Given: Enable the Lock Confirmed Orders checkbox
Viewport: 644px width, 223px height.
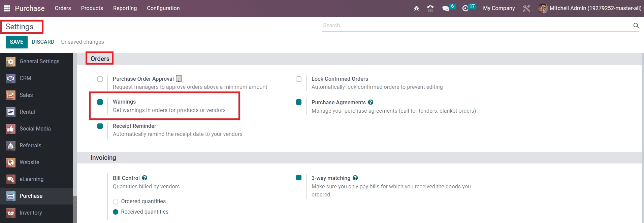Looking at the screenshot, I should pyautogui.click(x=299, y=79).
